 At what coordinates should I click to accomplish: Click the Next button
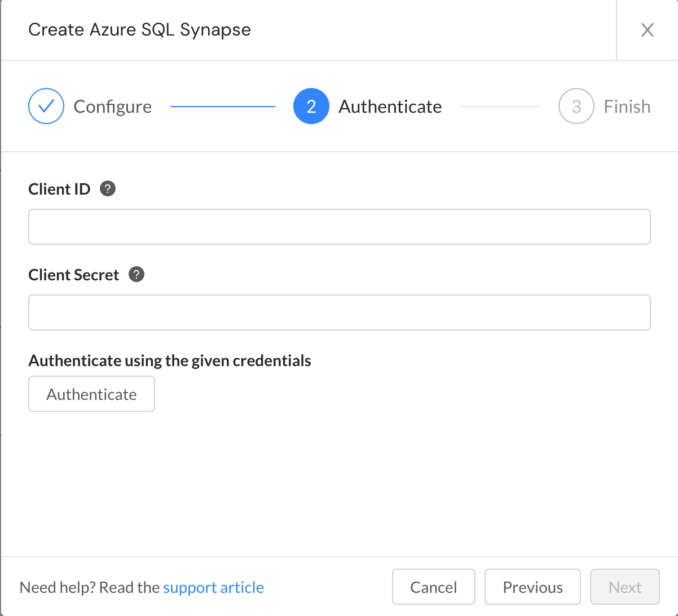pyautogui.click(x=625, y=587)
